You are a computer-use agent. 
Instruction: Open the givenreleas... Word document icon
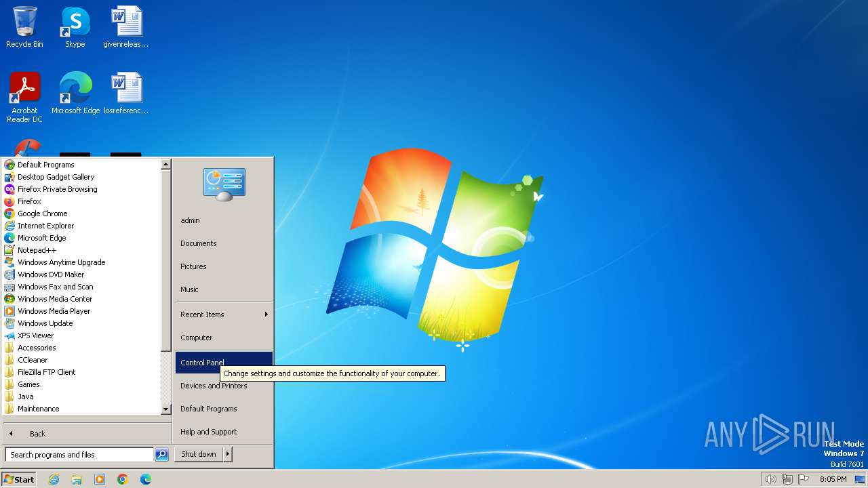126,28
